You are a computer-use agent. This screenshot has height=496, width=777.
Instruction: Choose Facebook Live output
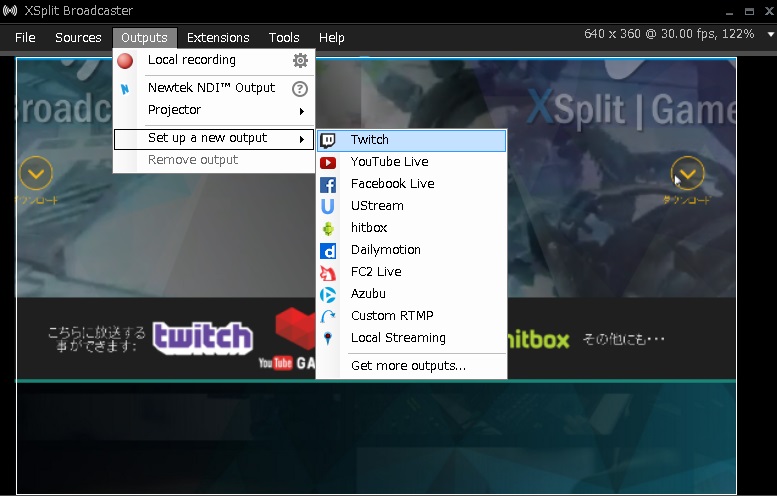coord(411,184)
